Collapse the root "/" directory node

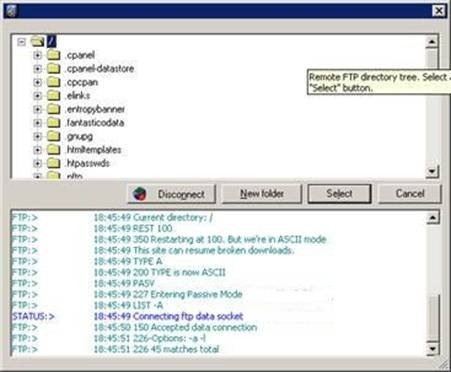pyautogui.click(x=22, y=42)
